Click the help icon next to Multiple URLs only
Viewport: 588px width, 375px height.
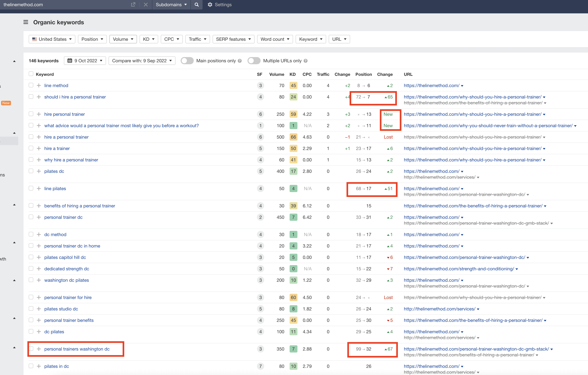point(305,61)
